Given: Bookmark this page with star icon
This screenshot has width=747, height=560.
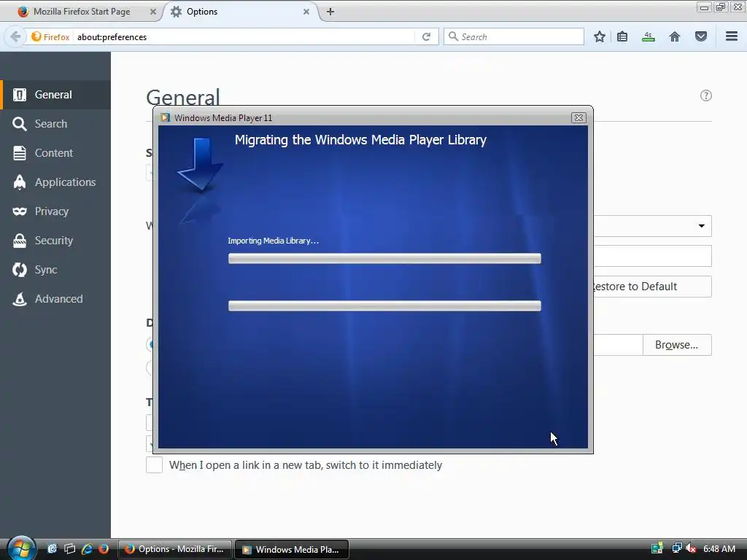Looking at the screenshot, I should [x=600, y=36].
